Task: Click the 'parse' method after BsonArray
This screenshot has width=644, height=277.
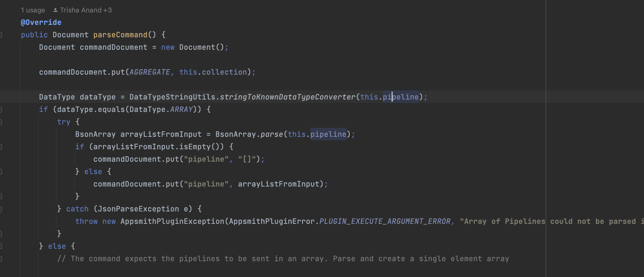Action: [272, 134]
